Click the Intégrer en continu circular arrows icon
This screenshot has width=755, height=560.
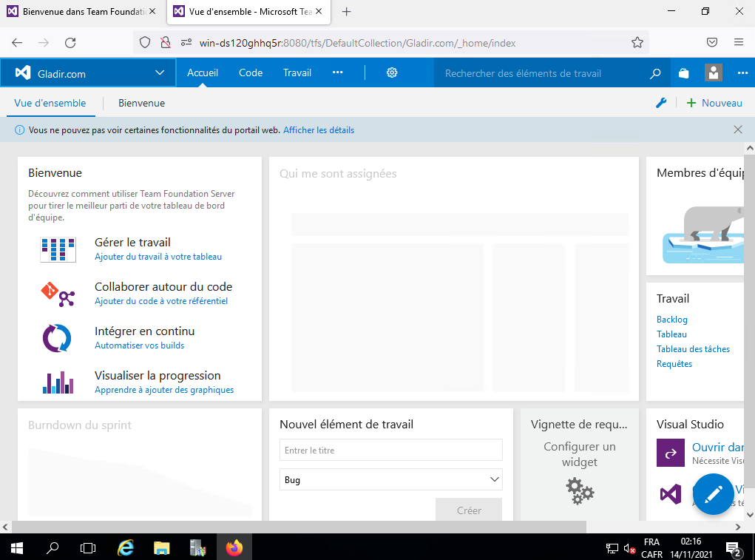57,338
